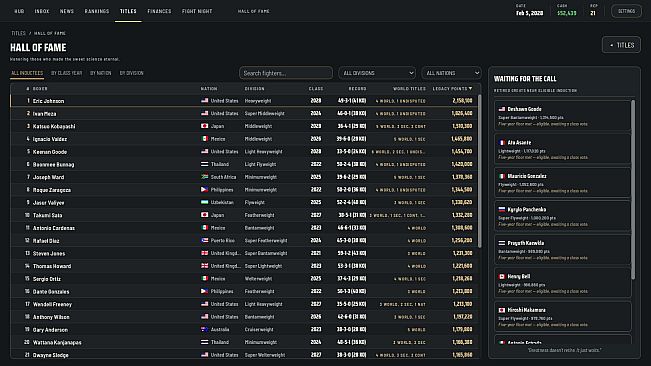Open the Deshawn Goode candidate card
Image resolution: width=651 pixels, height=366 pixels.
(x=563, y=116)
